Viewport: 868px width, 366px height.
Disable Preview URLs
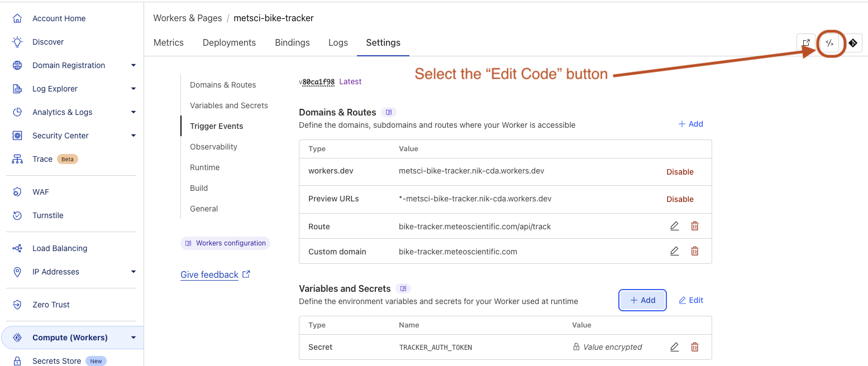pyautogui.click(x=680, y=199)
